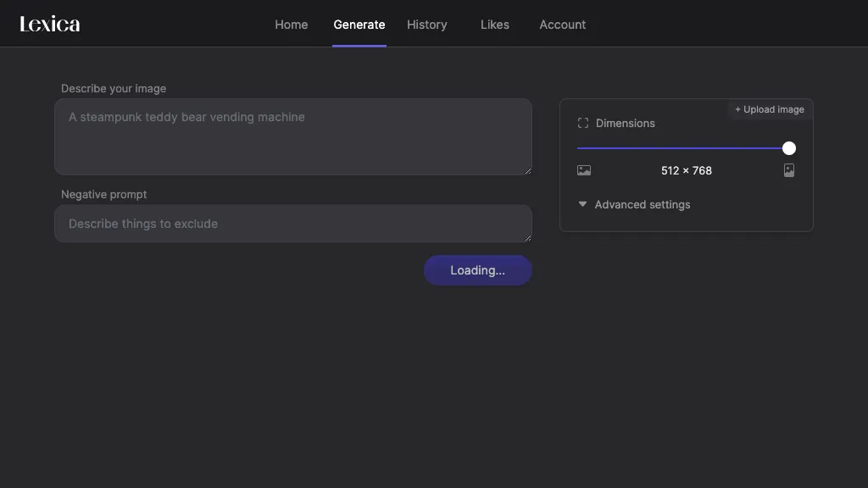This screenshot has height=488, width=868.
Task: Click the 512 × 768 dimension readout
Action: (x=686, y=170)
